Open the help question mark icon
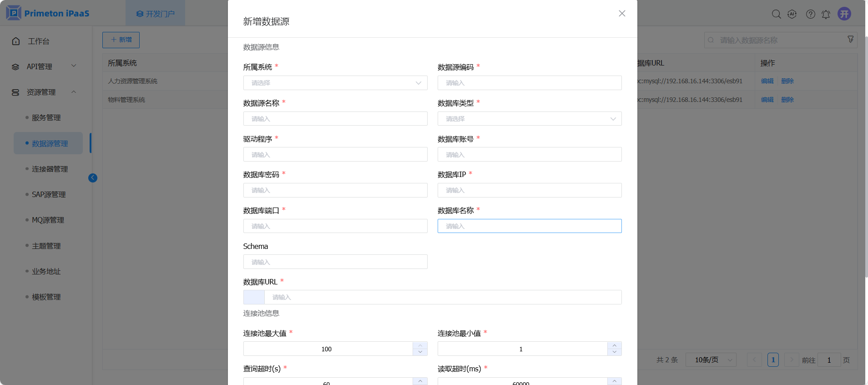The image size is (868, 385). 810,14
